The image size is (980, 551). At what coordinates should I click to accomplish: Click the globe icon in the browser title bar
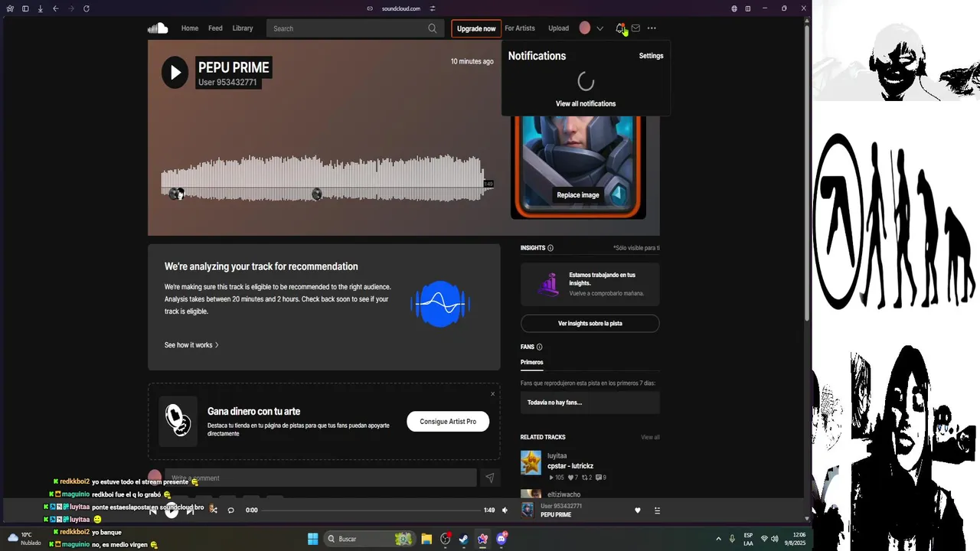[734, 8]
